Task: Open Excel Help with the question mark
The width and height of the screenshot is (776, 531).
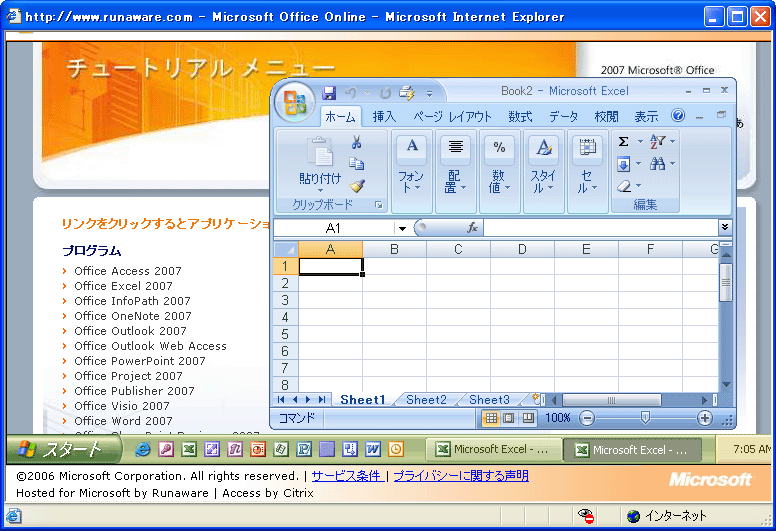Action: click(x=678, y=115)
